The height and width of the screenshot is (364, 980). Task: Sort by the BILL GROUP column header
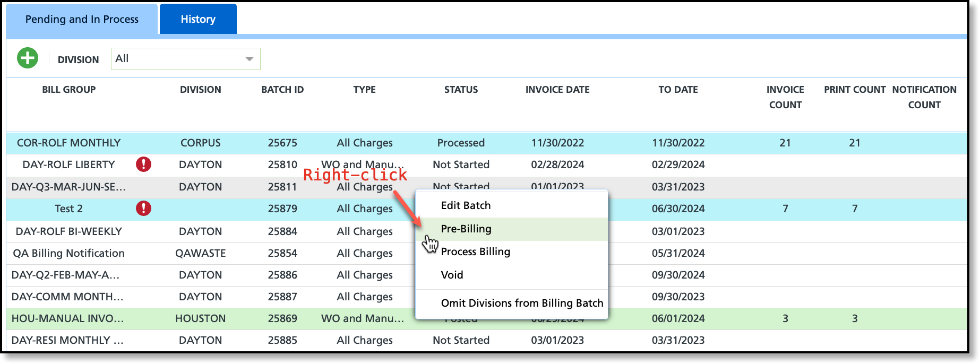tap(69, 90)
